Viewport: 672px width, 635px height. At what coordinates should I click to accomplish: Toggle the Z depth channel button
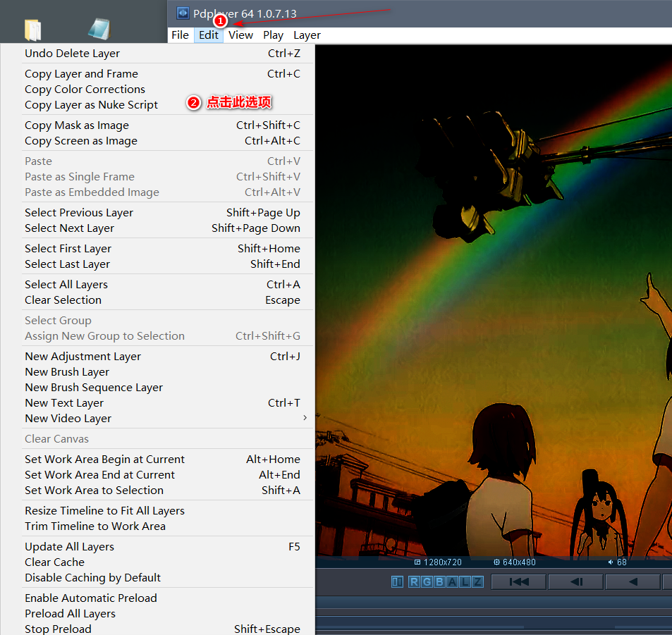pyautogui.click(x=477, y=581)
